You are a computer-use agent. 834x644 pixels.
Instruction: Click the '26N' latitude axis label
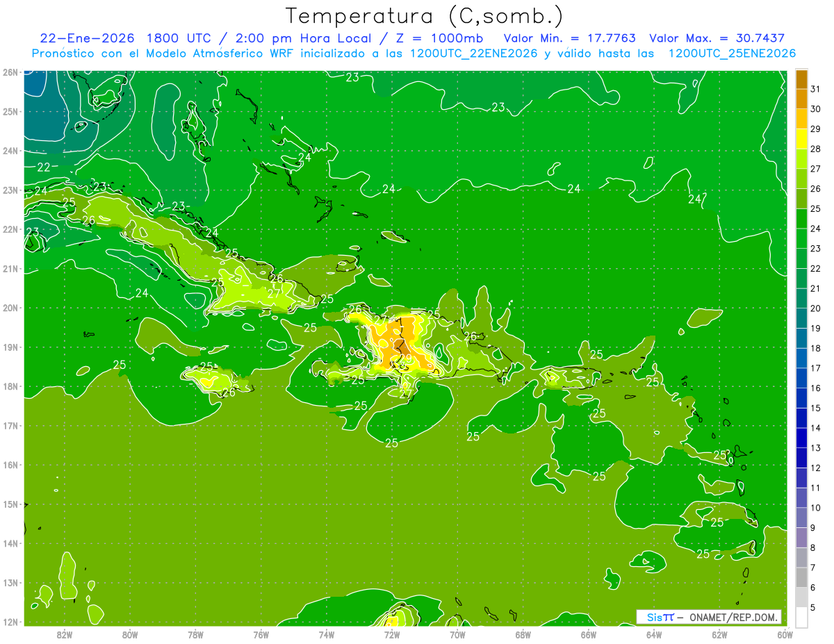(10, 72)
